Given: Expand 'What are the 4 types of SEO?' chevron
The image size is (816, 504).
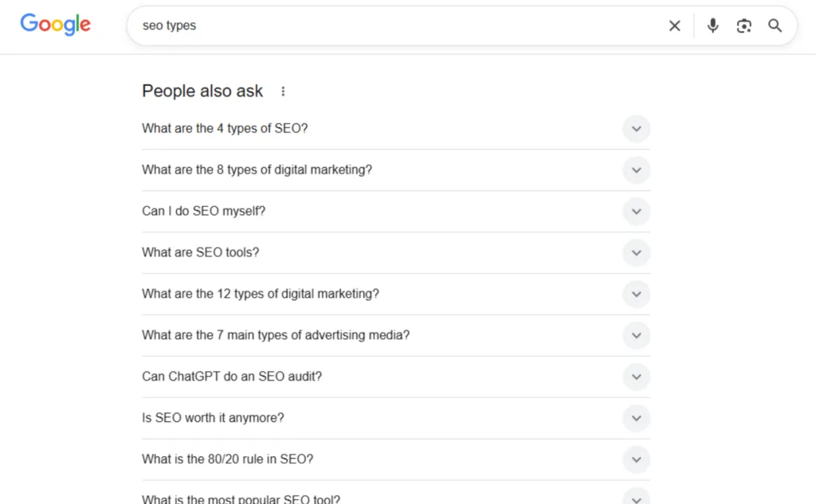Looking at the screenshot, I should [x=636, y=129].
